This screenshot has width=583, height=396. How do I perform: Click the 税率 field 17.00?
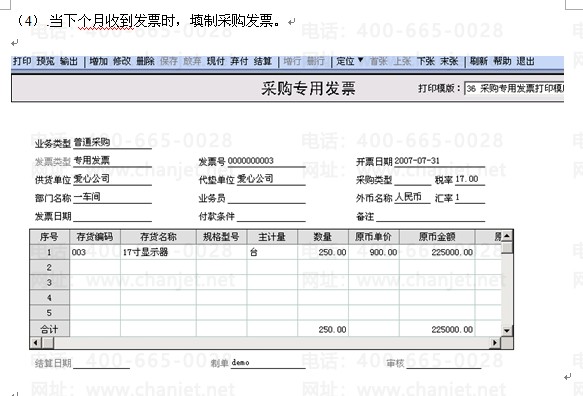click(x=470, y=179)
